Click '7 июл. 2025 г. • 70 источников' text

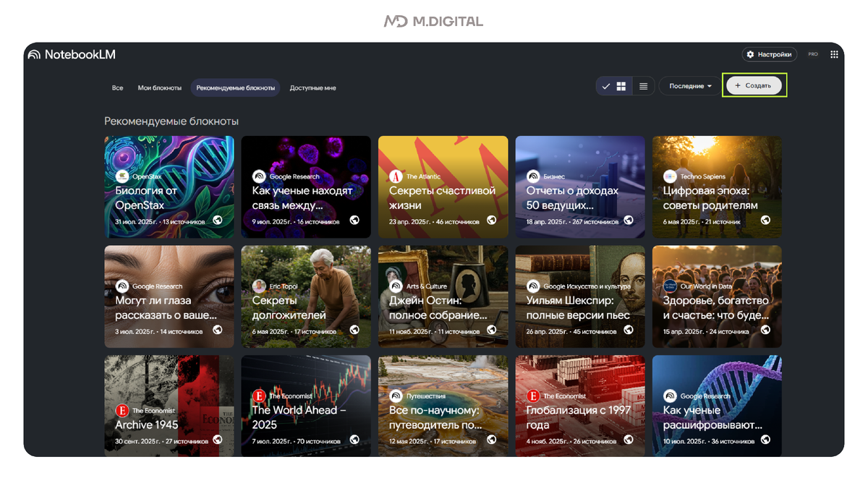tap(296, 441)
